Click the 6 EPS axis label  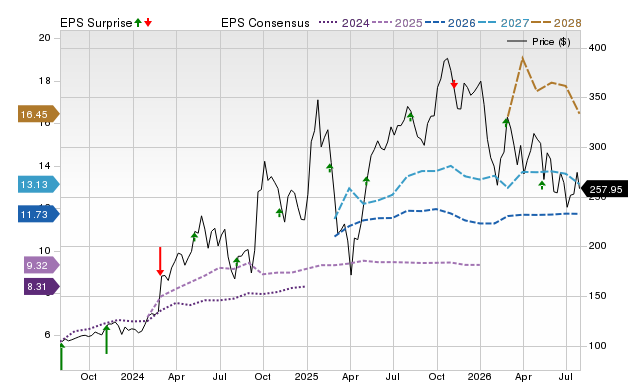(x=47, y=335)
